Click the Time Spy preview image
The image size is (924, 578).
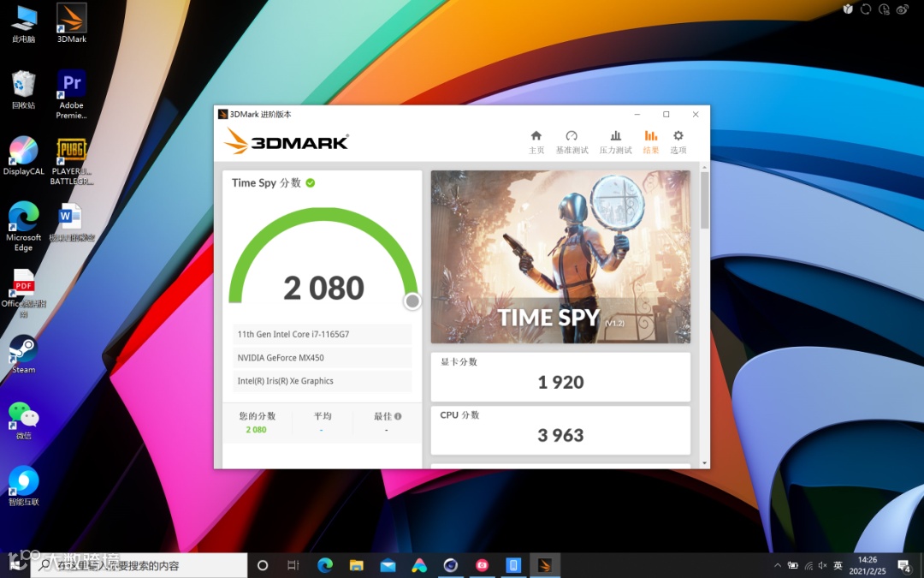pos(560,257)
